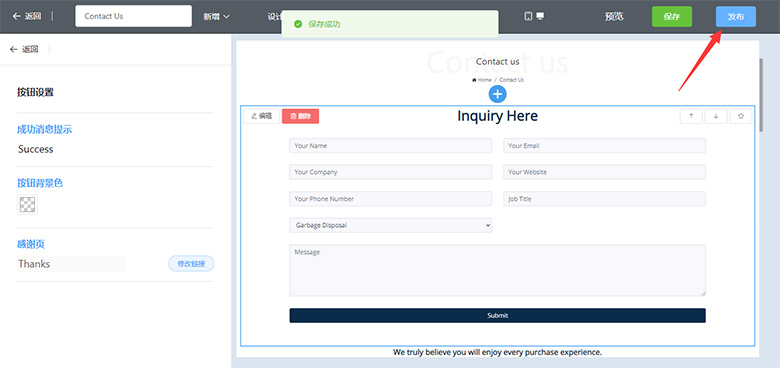This screenshot has height=368, width=780.
Task: Move section down with arrow icon
Action: click(716, 116)
